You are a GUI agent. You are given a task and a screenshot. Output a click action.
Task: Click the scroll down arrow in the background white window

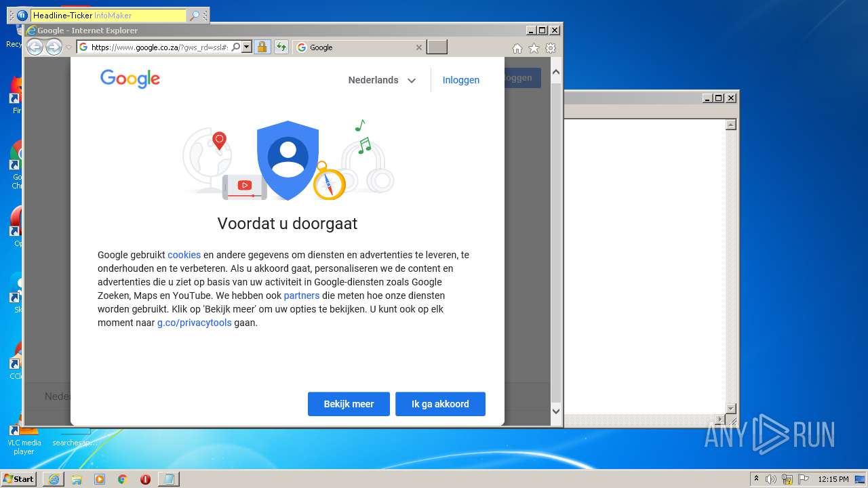point(731,408)
